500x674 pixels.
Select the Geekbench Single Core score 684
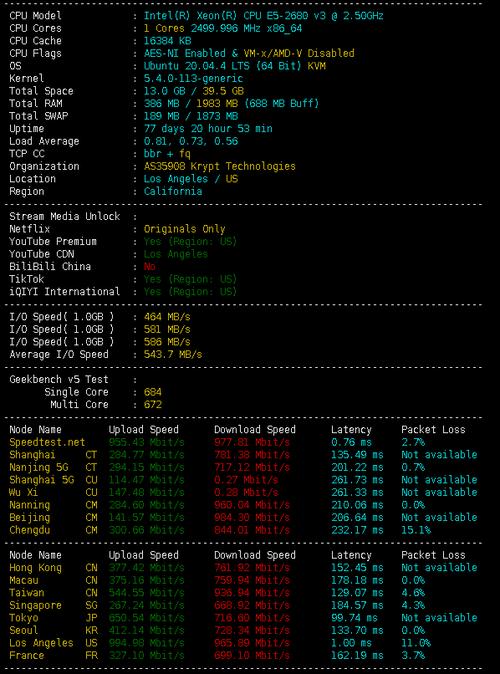coord(153,392)
